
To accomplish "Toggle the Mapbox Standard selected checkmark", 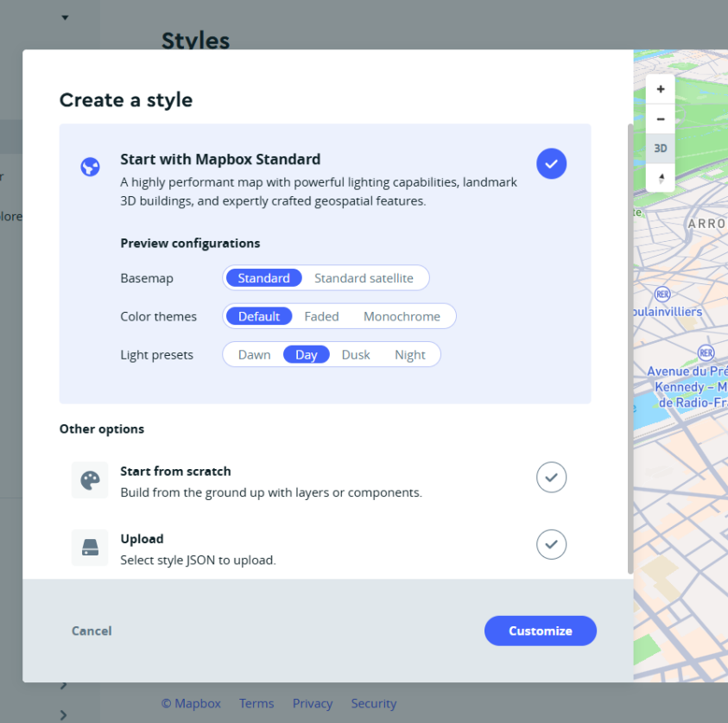I will (551, 163).
